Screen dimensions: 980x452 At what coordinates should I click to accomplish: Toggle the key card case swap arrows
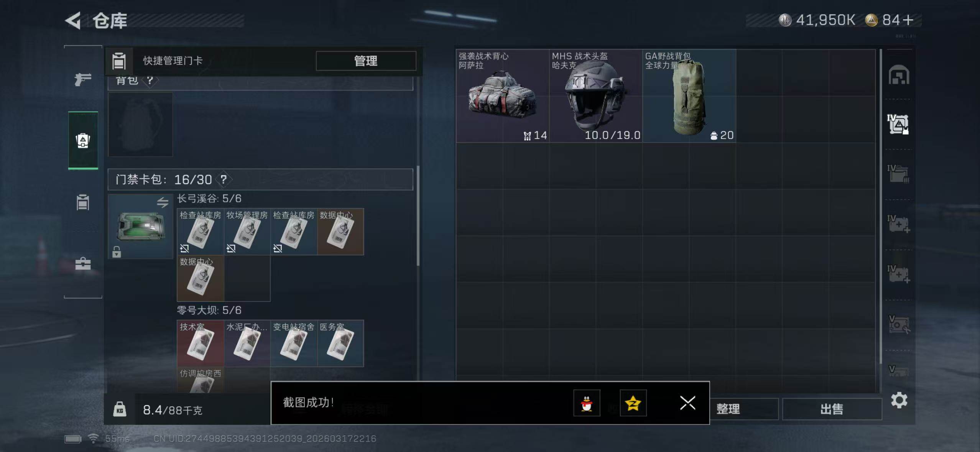(163, 202)
